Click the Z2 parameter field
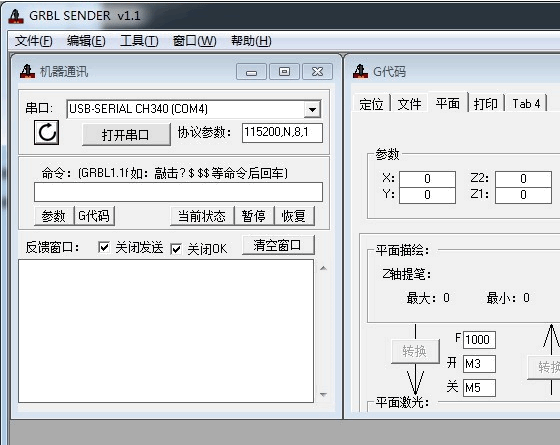Viewport: 560px width, 445px height. (x=523, y=179)
